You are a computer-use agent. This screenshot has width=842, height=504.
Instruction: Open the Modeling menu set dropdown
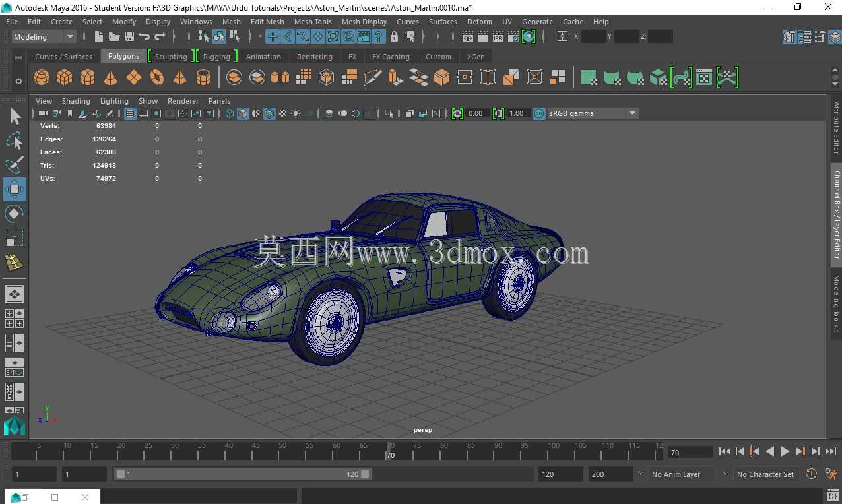coord(44,37)
